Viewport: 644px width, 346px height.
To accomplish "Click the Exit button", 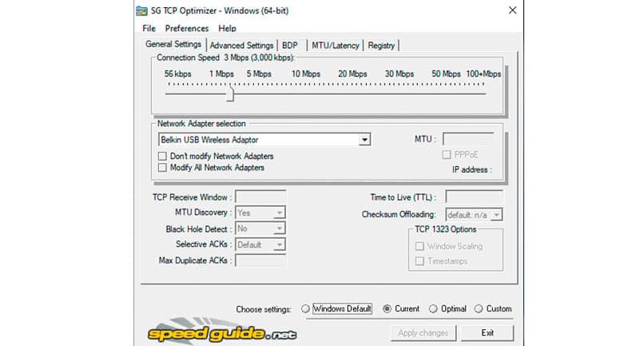I will coord(487,333).
